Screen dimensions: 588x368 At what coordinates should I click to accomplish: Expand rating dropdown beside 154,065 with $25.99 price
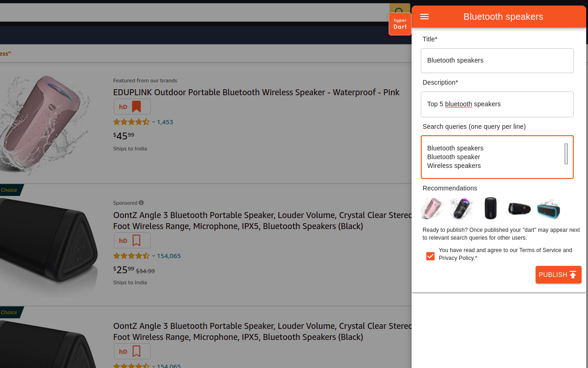point(153,256)
